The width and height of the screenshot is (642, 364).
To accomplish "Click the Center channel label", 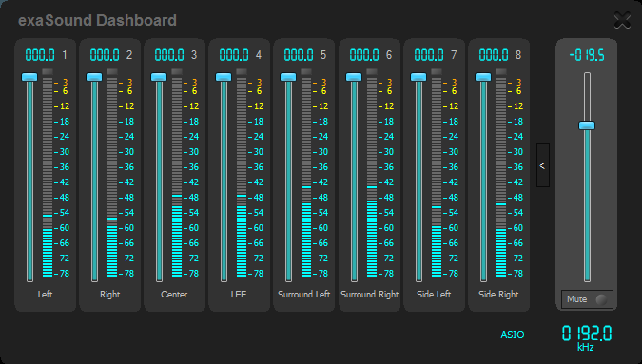I will click(174, 294).
